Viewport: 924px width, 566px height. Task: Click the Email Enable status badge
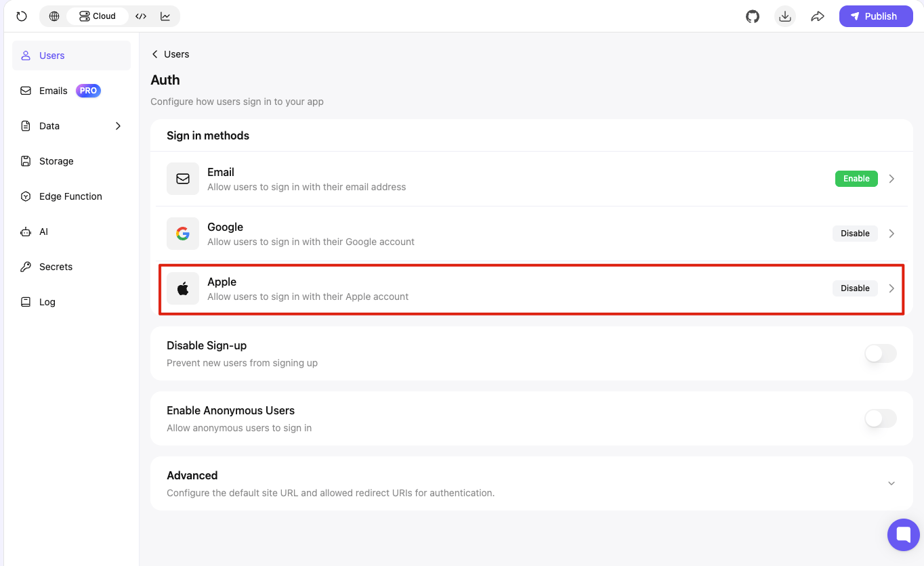tap(856, 179)
